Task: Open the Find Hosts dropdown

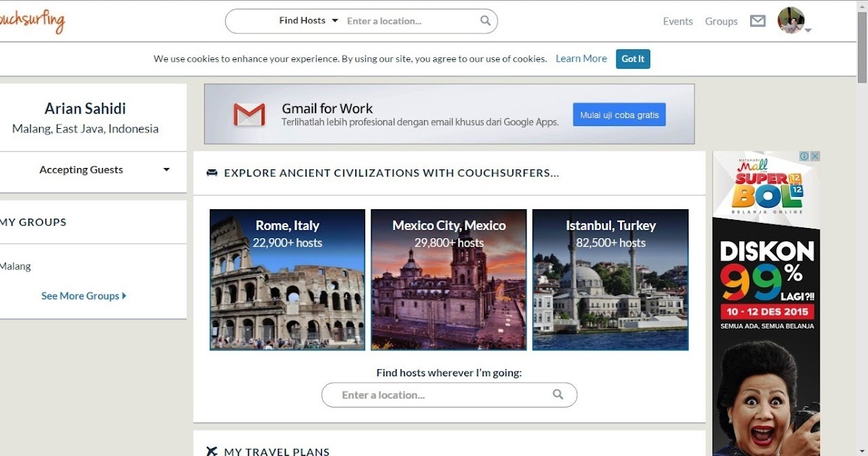Action: (309, 21)
